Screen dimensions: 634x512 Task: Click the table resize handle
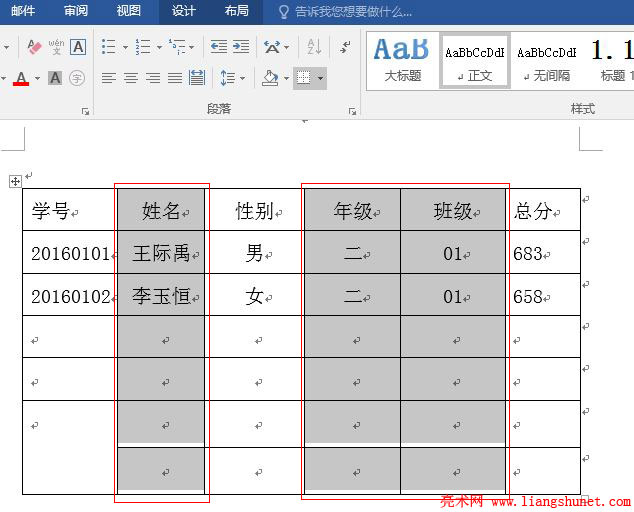585,498
